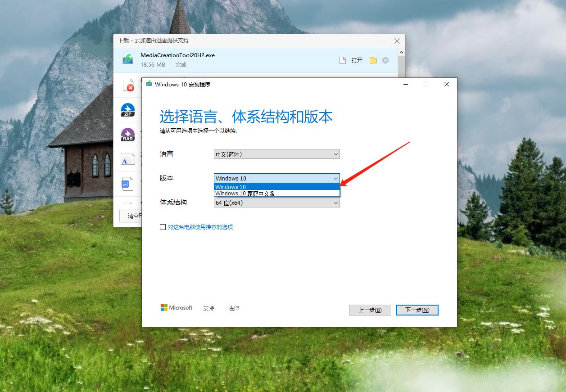Close the Windows 10 安装程序 window
Viewport: 566px width, 392px height.
tap(447, 84)
